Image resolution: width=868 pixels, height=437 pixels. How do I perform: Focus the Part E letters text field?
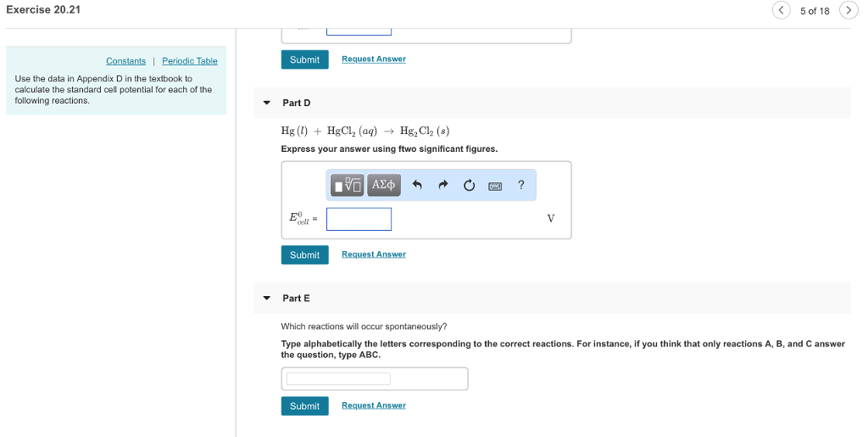point(338,378)
